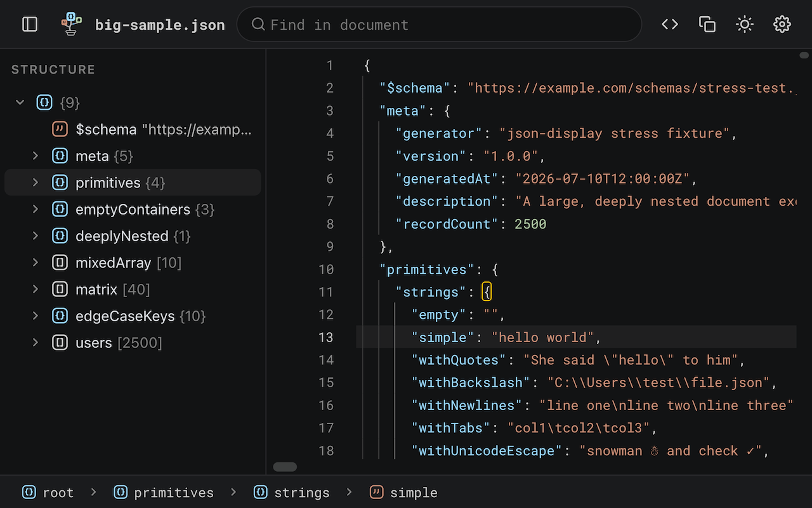Screen dimensions: 812x508
Task: Click the "description" key on line 7
Action: point(447,201)
